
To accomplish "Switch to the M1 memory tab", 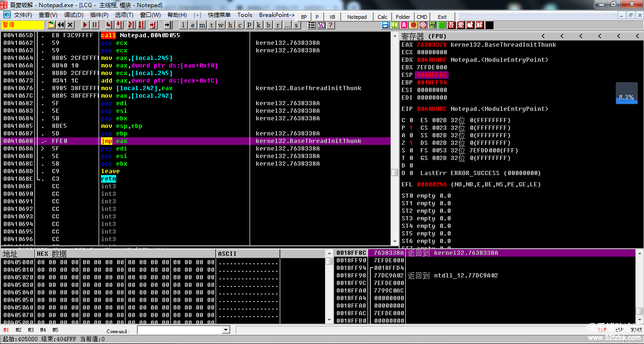I will pyautogui.click(x=6, y=330).
